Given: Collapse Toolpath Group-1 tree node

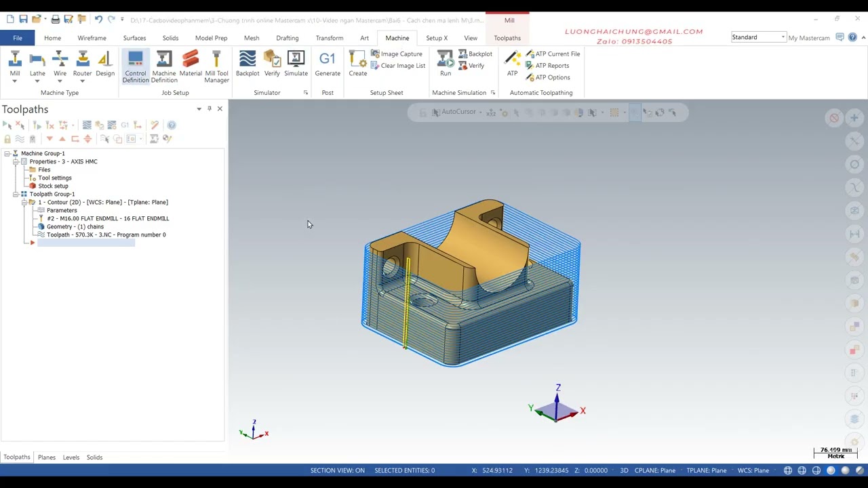Looking at the screenshot, I should point(16,195).
